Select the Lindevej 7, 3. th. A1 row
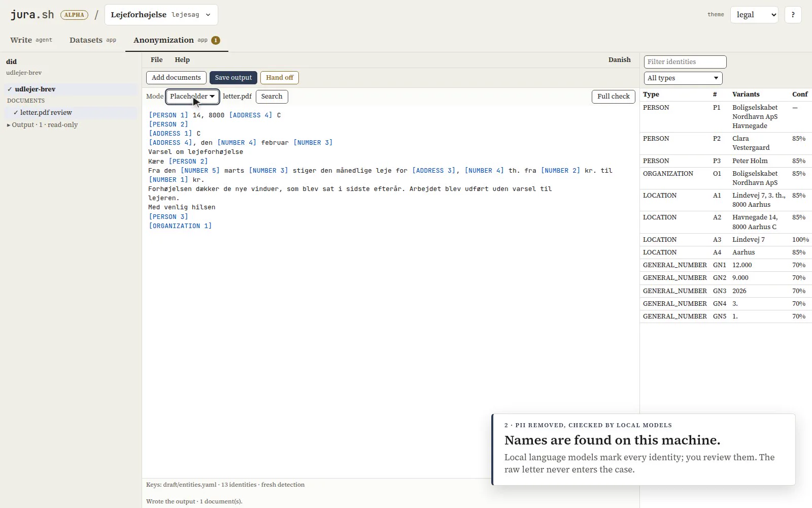The image size is (812, 508). (x=726, y=200)
